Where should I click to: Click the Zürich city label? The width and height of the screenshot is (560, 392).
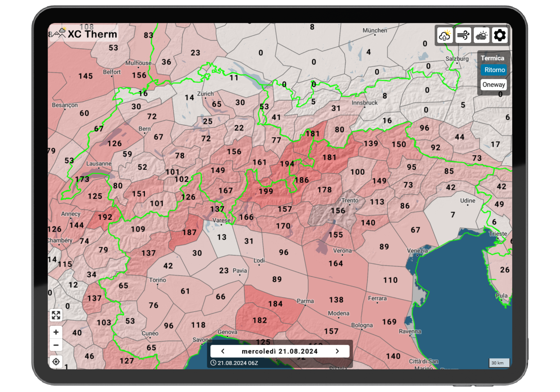205,94
